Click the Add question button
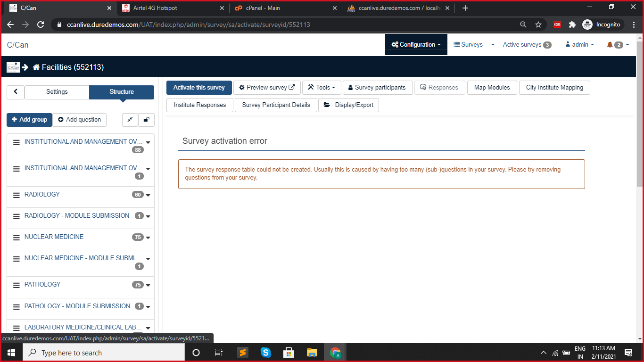 tap(80, 120)
